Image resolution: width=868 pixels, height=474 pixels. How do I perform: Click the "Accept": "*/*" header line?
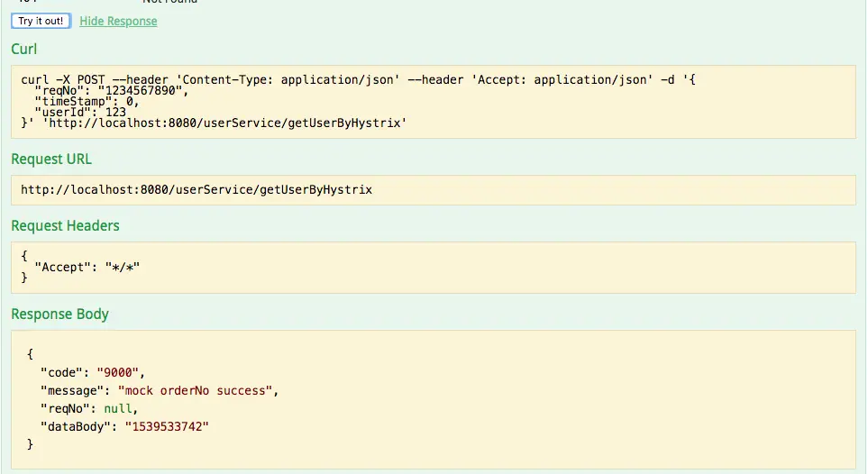(x=88, y=268)
